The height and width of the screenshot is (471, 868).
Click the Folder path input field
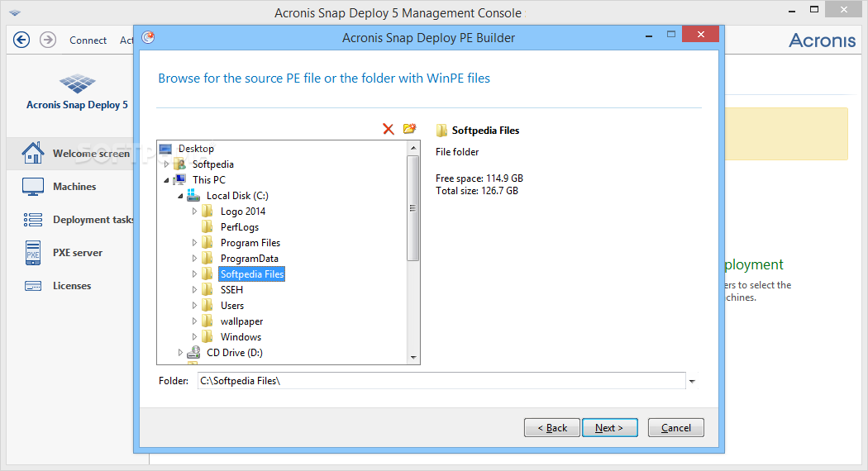click(x=441, y=381)
